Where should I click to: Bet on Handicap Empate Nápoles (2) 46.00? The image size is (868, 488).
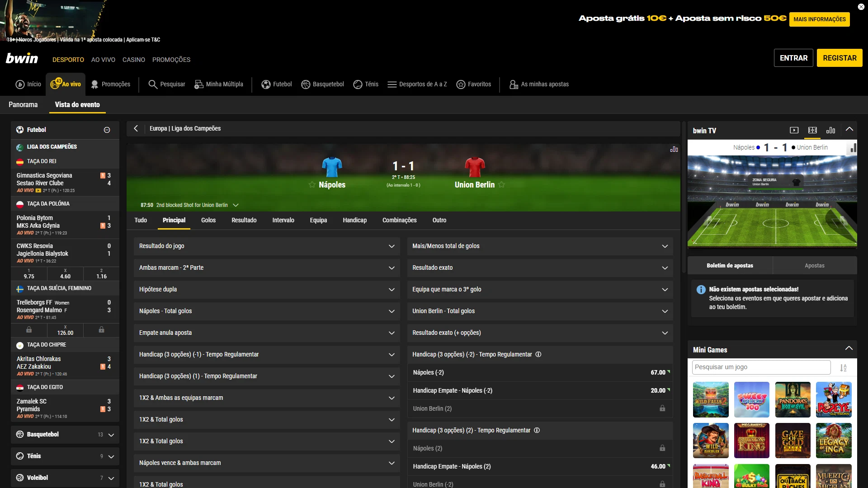pos(540,466)
